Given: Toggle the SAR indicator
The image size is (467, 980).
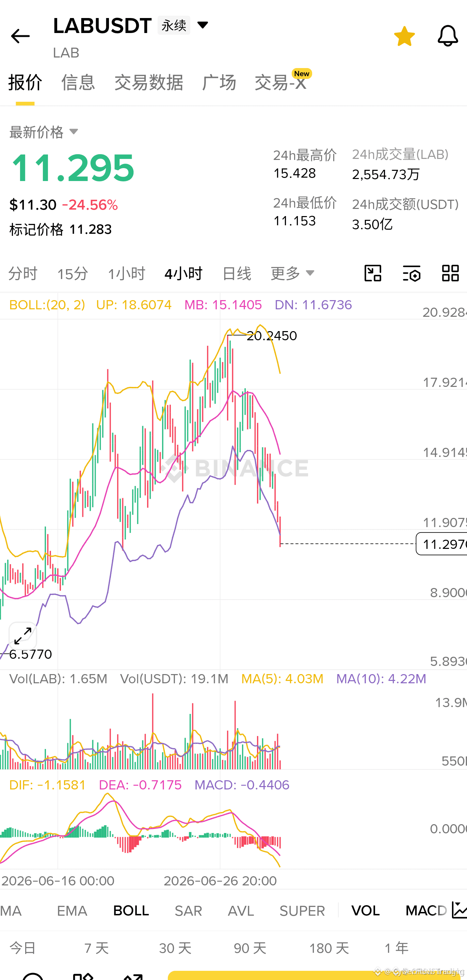Looking at the screenshot, I should (188, 911).
